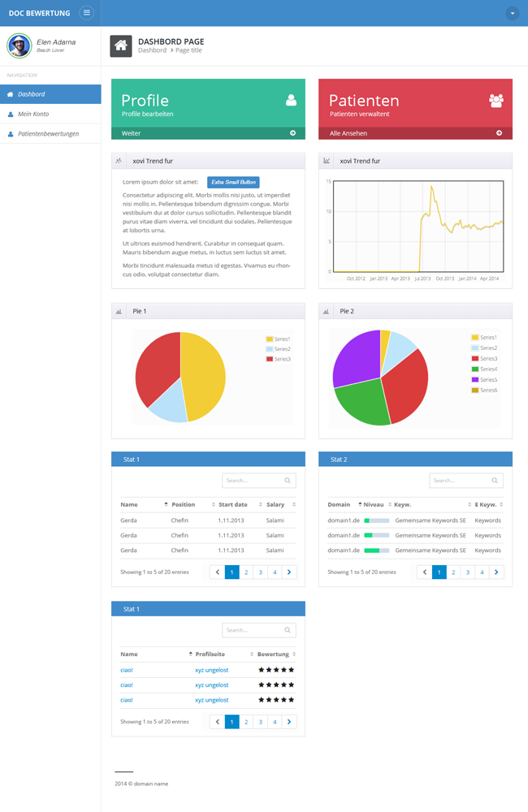
Task: Click the search field in the Stat 2 table
Action: pos(466,481)
